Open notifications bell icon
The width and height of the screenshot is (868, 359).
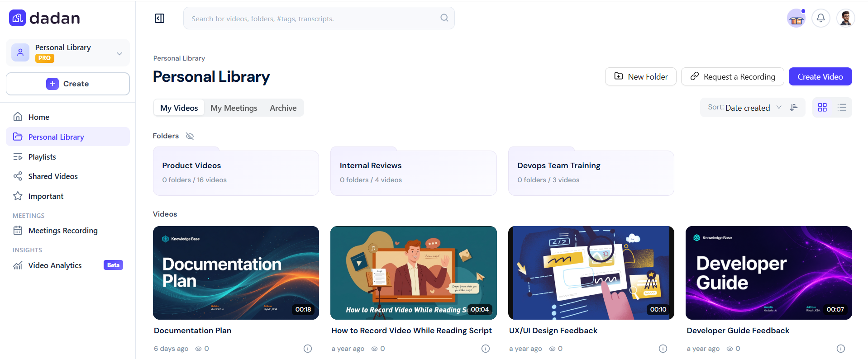tap(820, 18)
